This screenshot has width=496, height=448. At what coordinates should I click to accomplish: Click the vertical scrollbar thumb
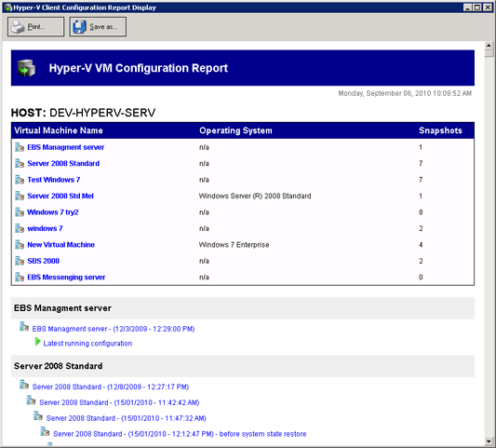(x=489, y=53)
